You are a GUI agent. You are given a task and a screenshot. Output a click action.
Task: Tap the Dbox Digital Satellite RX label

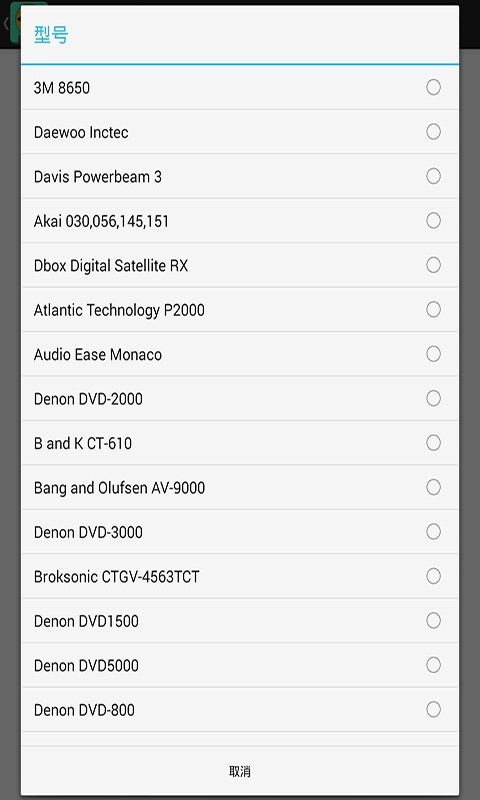tap(111, 266)
